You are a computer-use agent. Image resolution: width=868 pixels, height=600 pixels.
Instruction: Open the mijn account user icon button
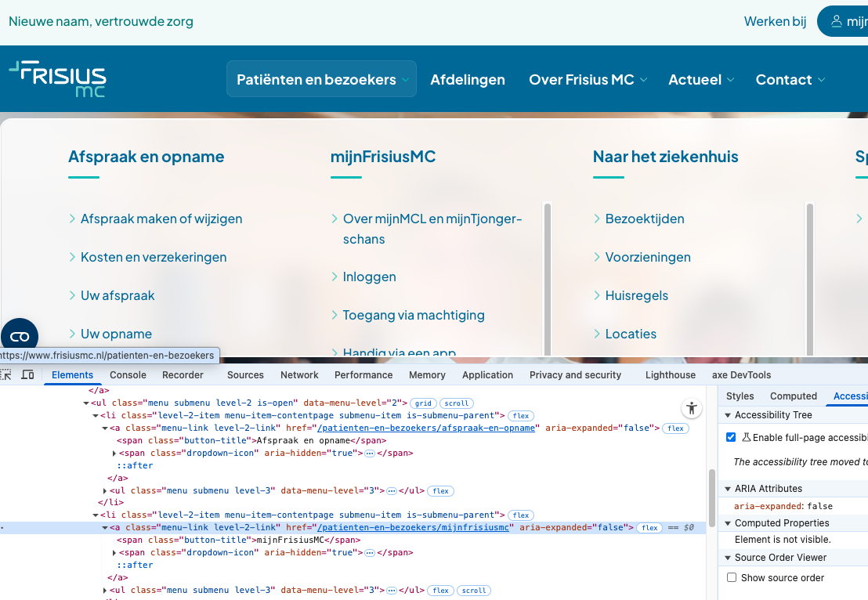pyautogui.click(x=843, y=21)
